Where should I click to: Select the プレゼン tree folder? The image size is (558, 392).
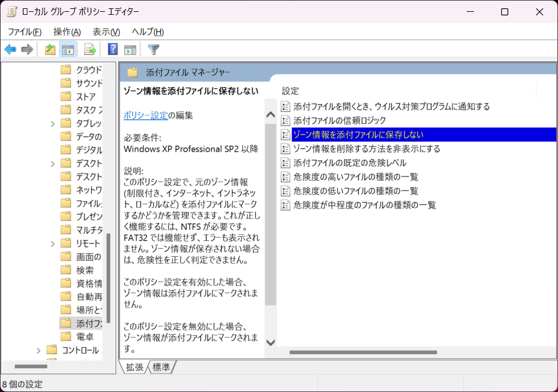(89, 216)
